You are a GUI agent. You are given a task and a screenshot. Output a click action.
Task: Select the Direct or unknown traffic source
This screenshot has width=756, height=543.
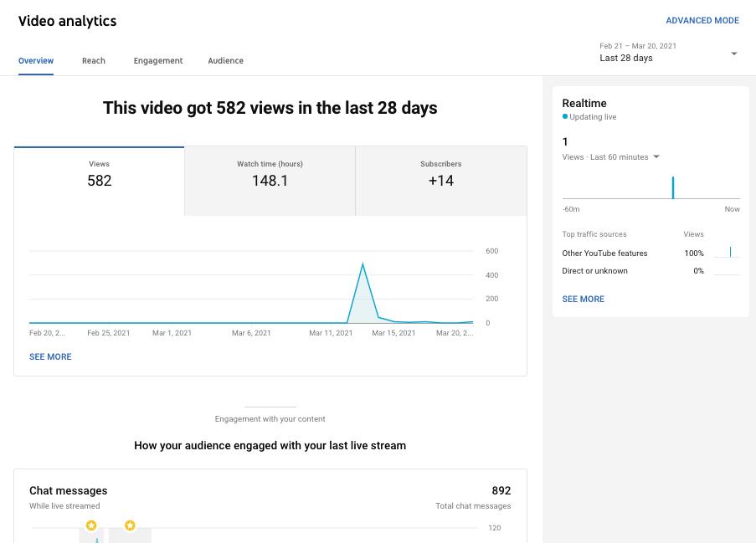click(x=594, y=271)
